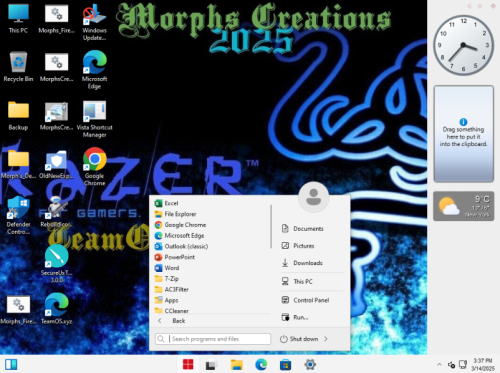Click the Start button on the taskbar
This screenshot has width=500, height=373.
(x=188, y=364)
